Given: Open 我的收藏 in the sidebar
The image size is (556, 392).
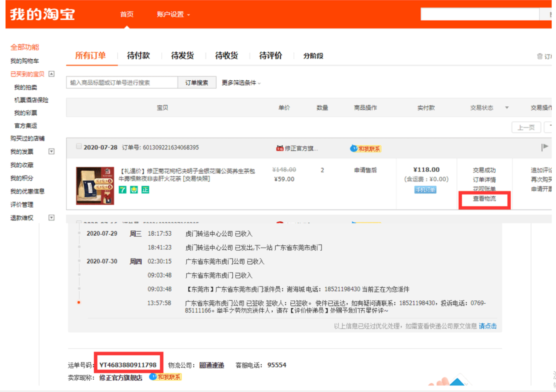Looking at the screenshot, I should 22,165.
